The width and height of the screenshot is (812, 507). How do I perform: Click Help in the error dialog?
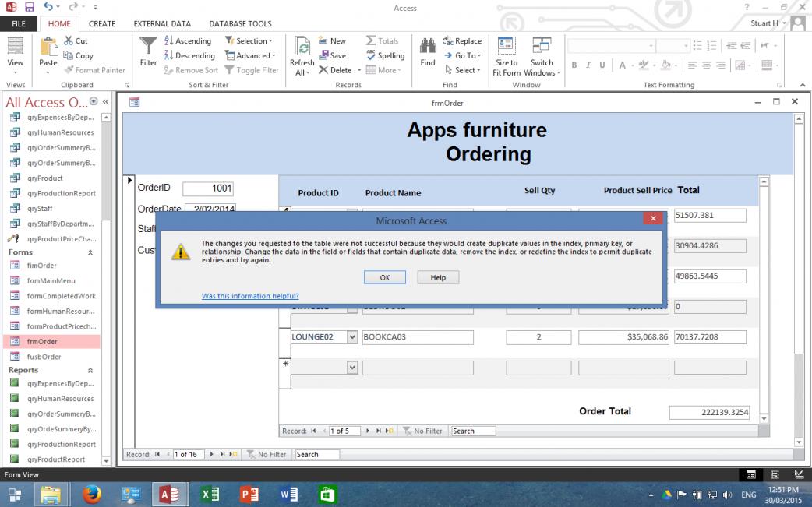click(438, 278)
